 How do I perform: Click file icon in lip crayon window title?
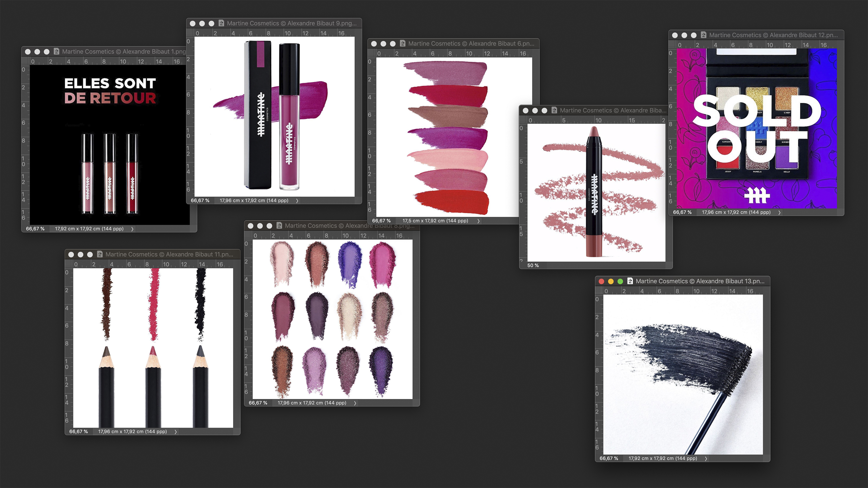(554, 110)
